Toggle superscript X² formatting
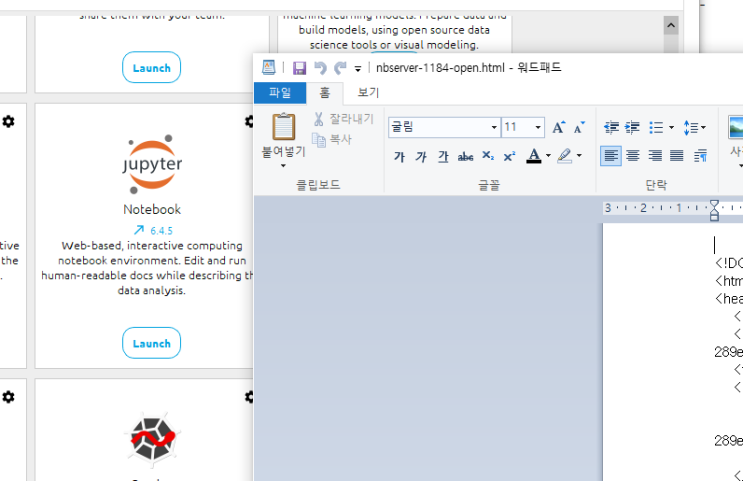Viewport: 743px width, 481px height. tap(509, 156)
